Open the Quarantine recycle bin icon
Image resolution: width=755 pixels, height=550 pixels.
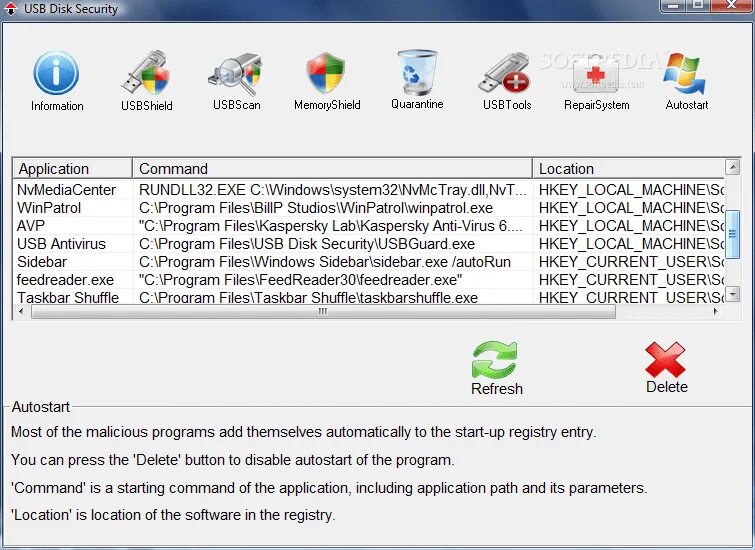click(417, 72)
